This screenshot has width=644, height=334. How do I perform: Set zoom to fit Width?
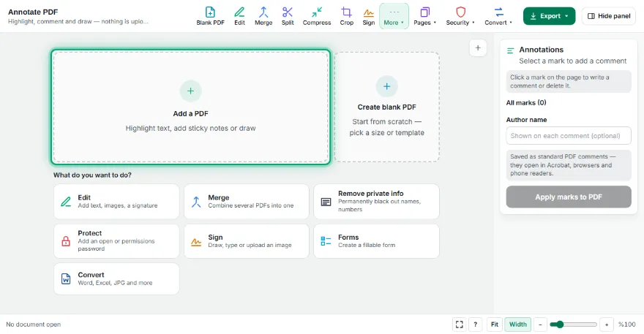point(518,324)
